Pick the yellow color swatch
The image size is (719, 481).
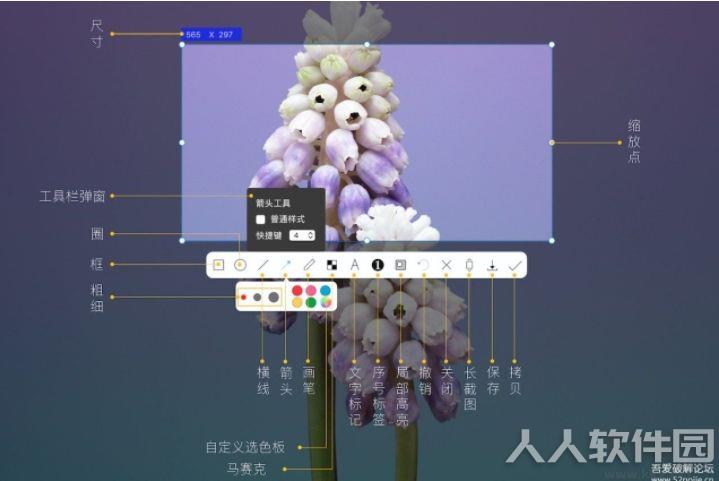pyautogui.click(x=297, y=302)
